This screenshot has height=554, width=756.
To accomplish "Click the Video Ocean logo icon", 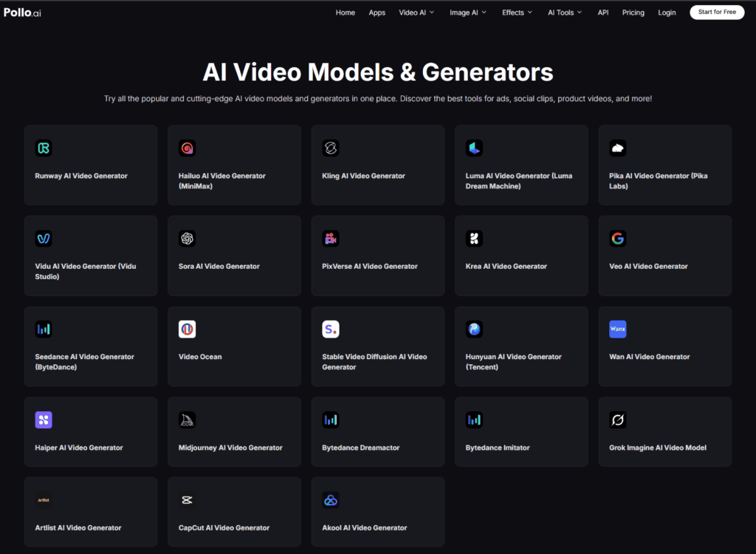I will coord(187,329).
